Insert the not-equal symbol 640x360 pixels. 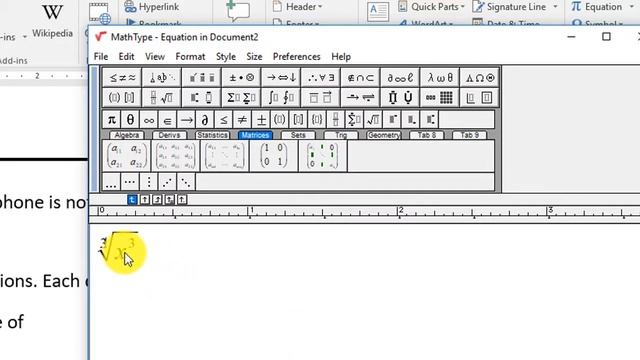click(242, 120)
